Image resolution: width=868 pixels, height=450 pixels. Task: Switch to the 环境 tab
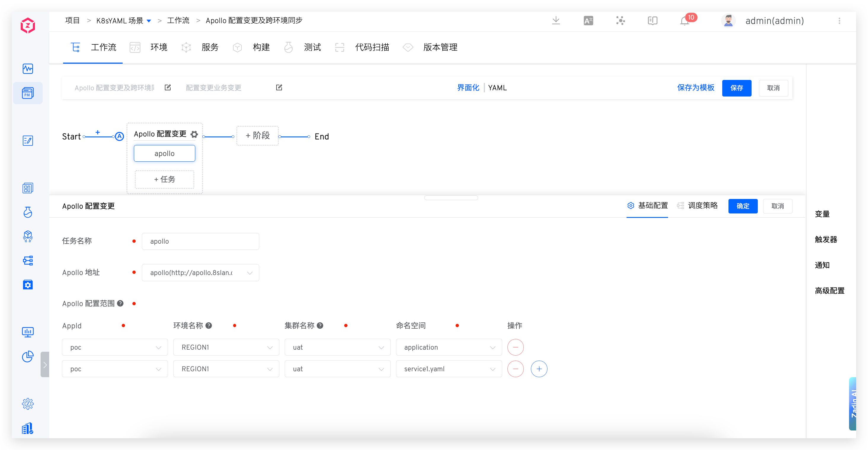[x=158, y=47]
